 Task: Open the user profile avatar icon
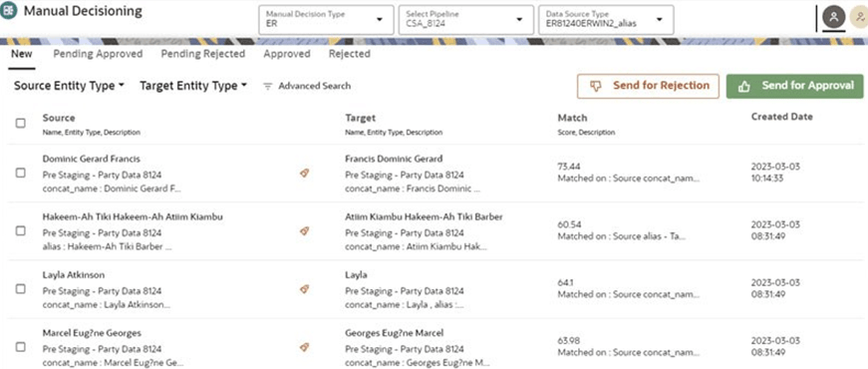coord(834,17)
